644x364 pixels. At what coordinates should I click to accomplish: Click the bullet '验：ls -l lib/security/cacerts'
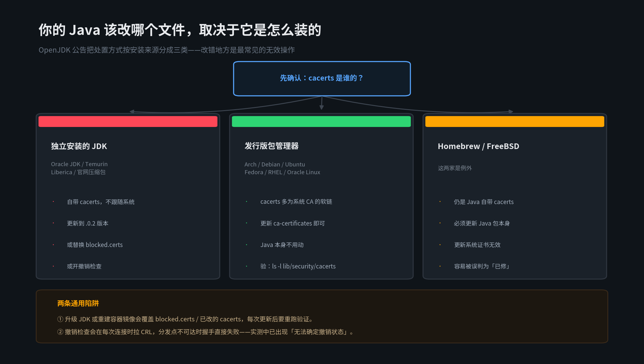(298, 266)
